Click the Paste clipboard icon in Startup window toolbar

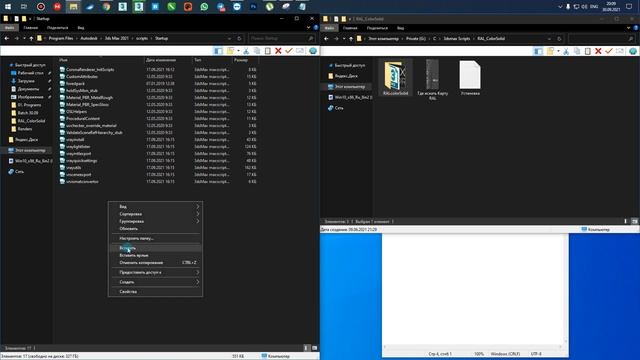(x=268, y=51)
